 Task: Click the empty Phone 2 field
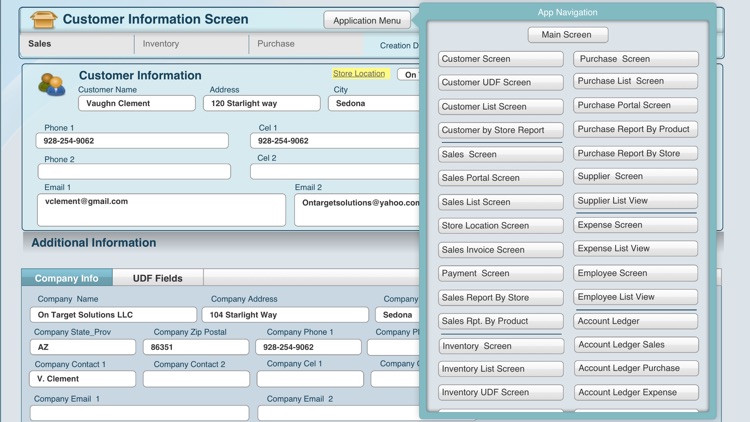pyautogui.click(x=134, y=172)
